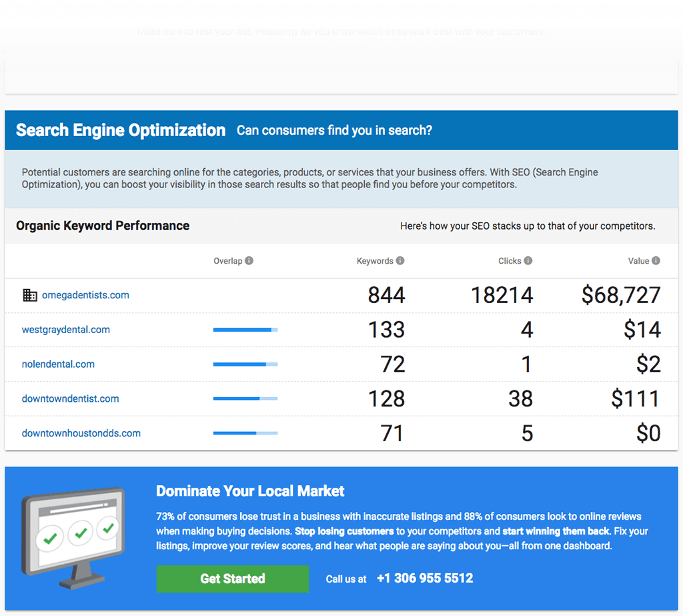Select the keywords value 71
This screenshot has width=683, height=616.
tap(392, 433)
